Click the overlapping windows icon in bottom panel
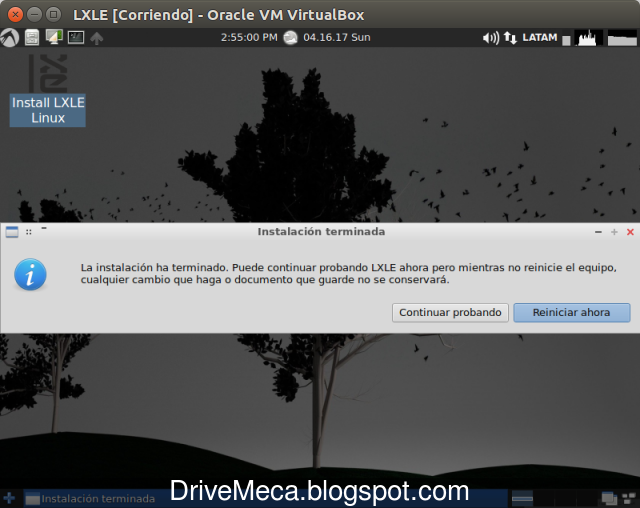Image resolution: width=640 pixels, height=508 pixels. pos(609,498)
